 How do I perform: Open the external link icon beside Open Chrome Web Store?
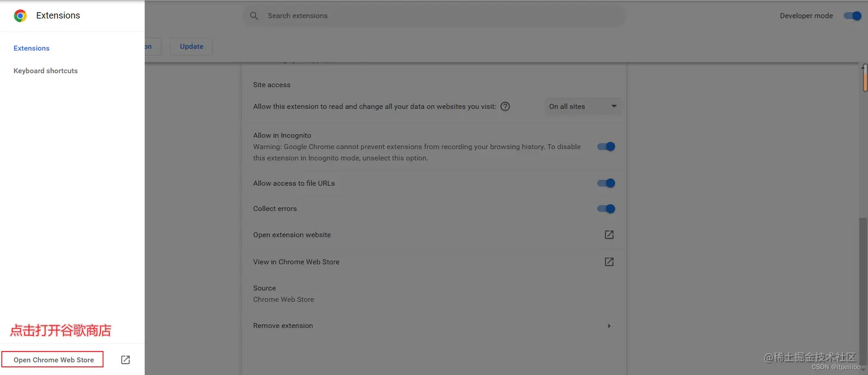(x=125, y=360)
